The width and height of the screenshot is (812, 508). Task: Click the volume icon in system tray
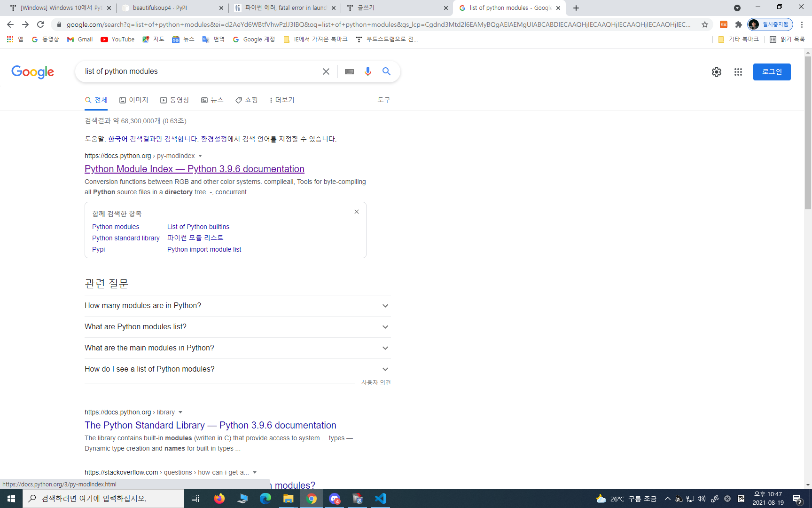[x=702, y=499]
